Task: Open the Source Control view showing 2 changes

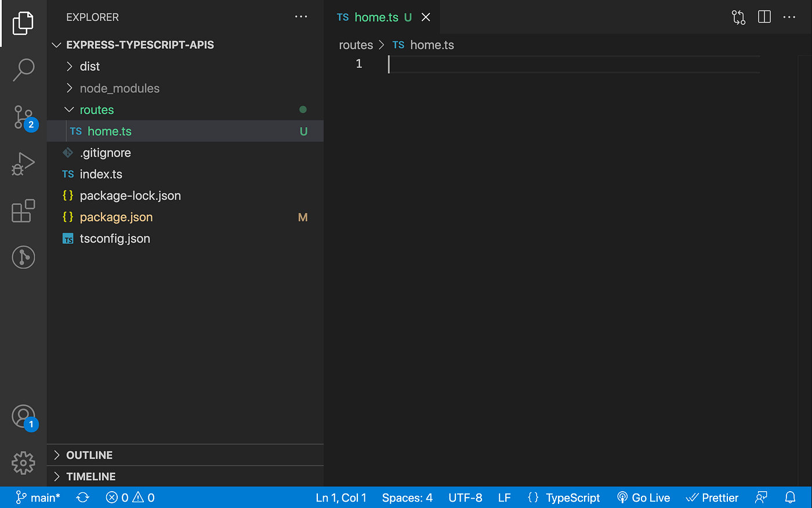Action: [23, 117]
